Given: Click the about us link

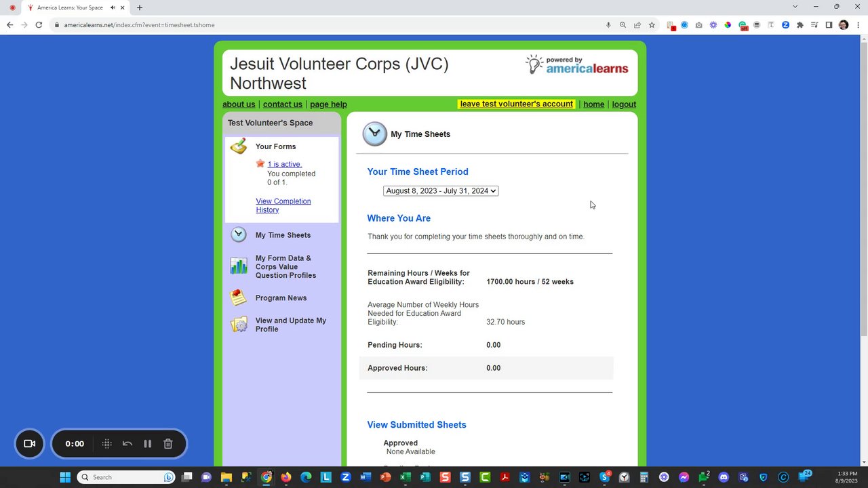Looking at the screenshot, I should click(x=239, y=104).
